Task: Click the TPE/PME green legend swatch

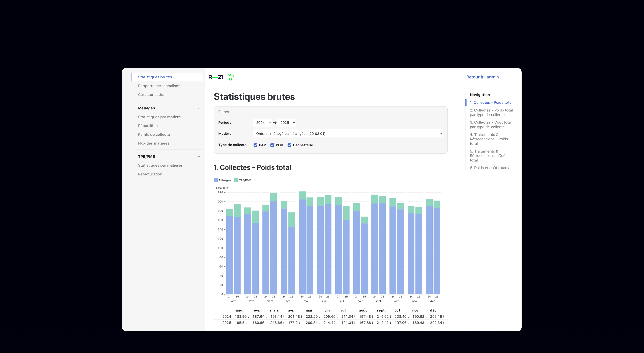Action: pyautogui.click(x=235, y=180)
